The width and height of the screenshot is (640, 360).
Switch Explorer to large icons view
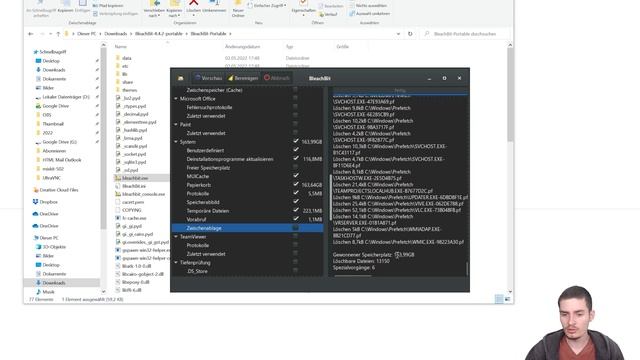(x=507, y=299)
